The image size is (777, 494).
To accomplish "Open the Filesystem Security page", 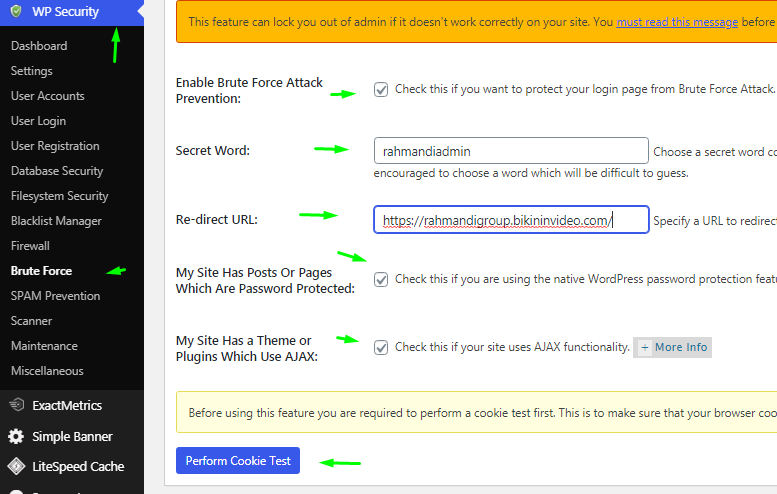I will [x=59, y=196].
